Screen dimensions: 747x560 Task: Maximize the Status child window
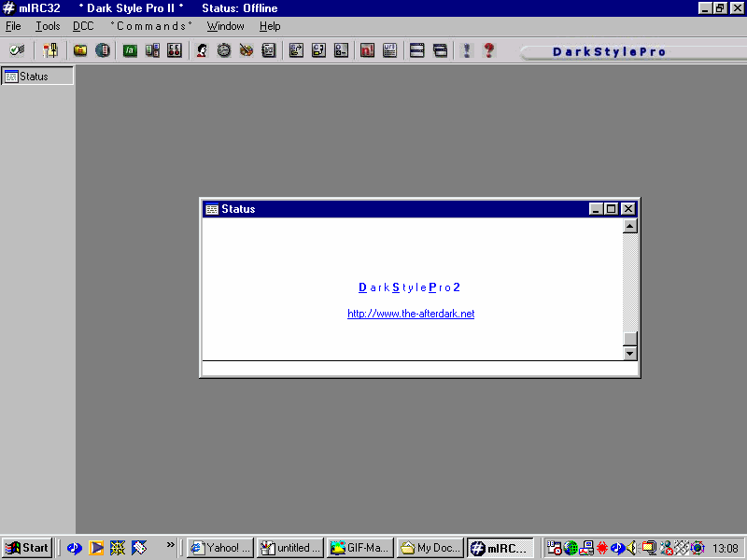(612, 208)
